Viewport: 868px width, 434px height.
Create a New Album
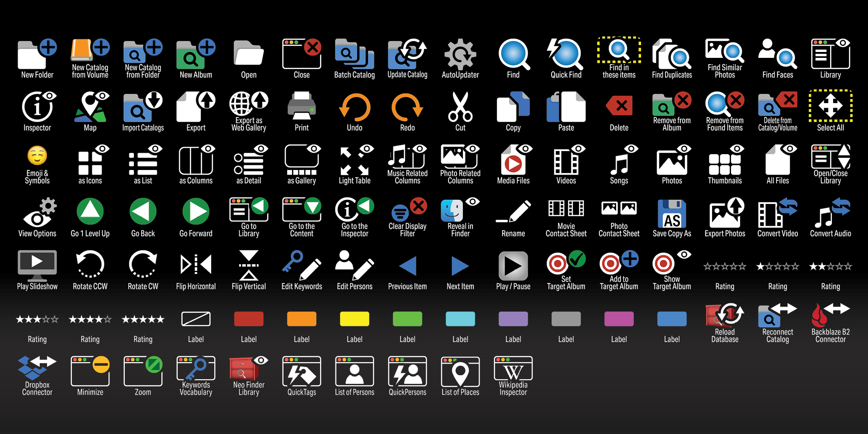[196, 54]
